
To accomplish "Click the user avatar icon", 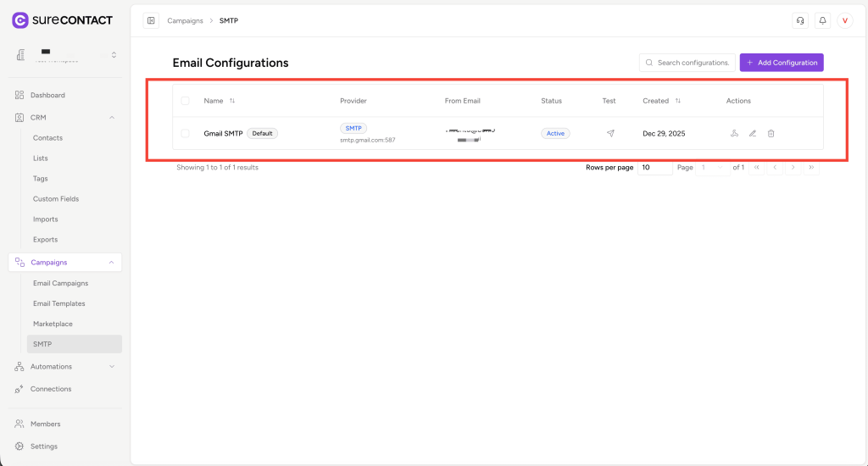I will 844,21.
